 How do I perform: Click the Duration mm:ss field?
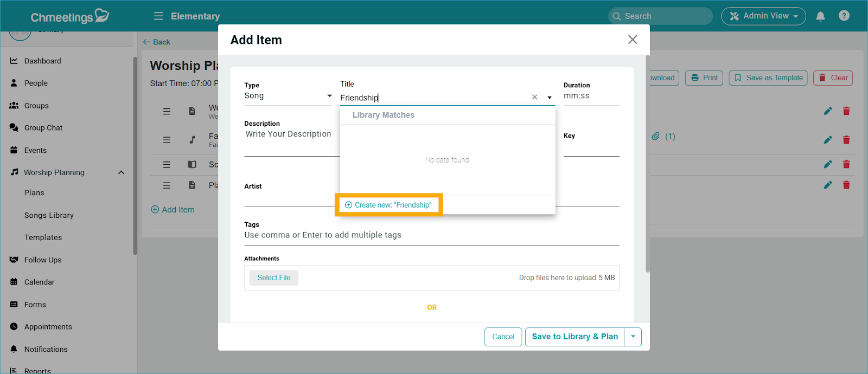[x=590, y=96]
